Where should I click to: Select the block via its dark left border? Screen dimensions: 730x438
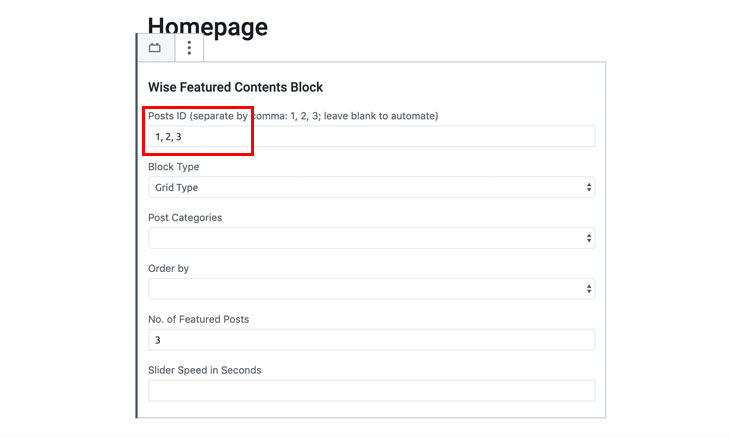coord(137,233)
